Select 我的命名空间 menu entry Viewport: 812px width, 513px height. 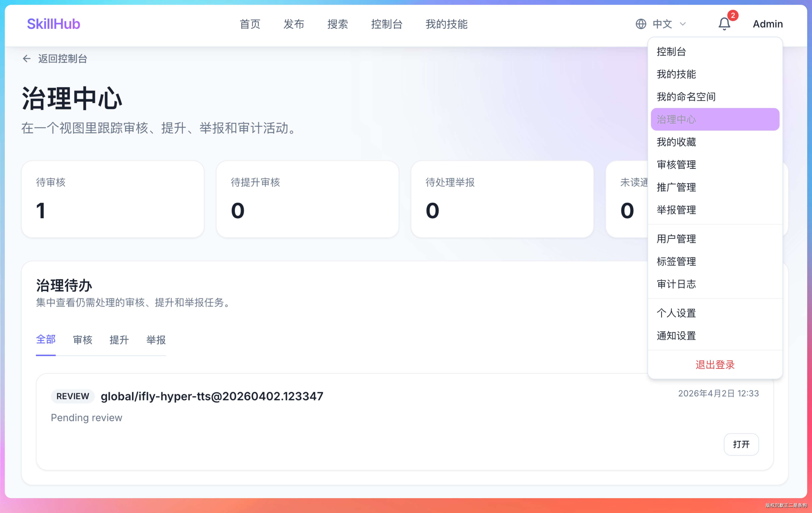tap(686, 97)
